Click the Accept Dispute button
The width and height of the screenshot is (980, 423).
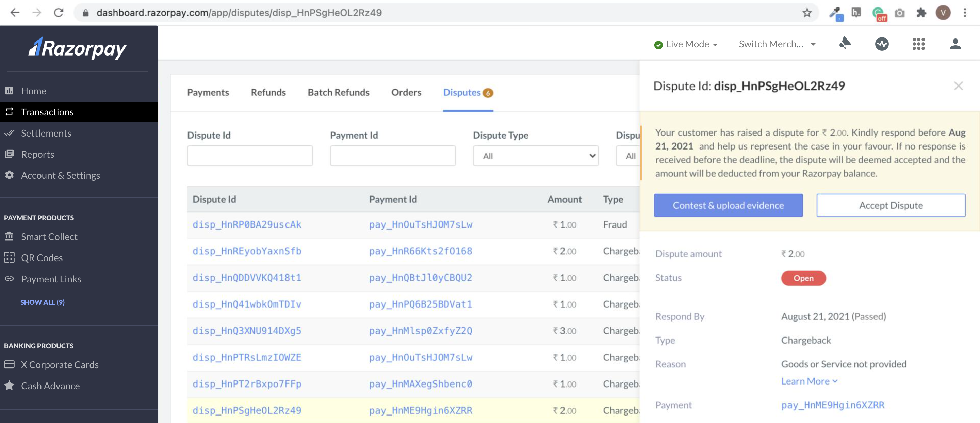(x=891, y=205)
